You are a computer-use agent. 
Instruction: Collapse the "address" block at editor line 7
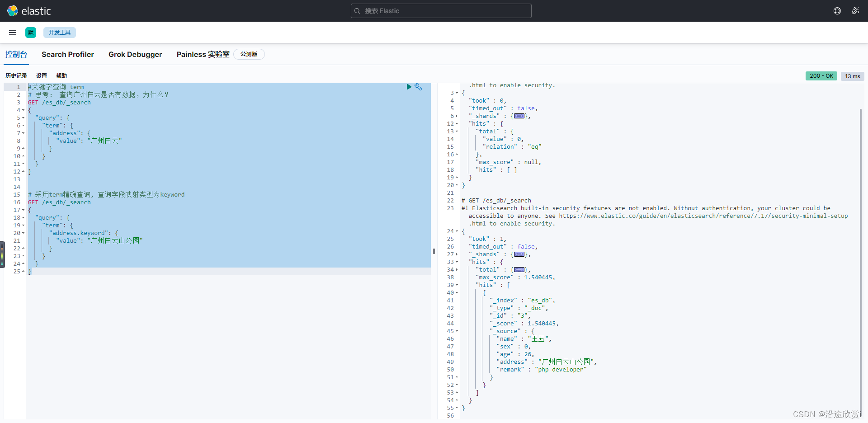coord(24,133)
